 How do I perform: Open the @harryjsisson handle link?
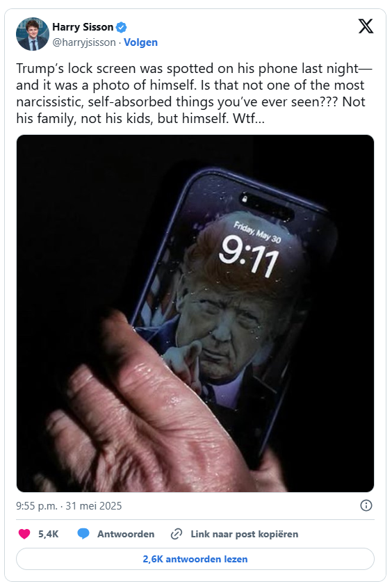pos(84,42)
